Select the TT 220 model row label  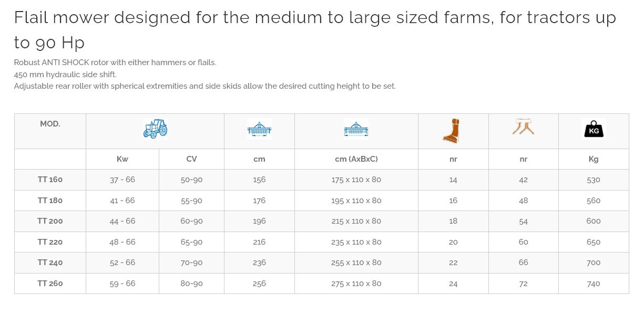click(50, 242)
